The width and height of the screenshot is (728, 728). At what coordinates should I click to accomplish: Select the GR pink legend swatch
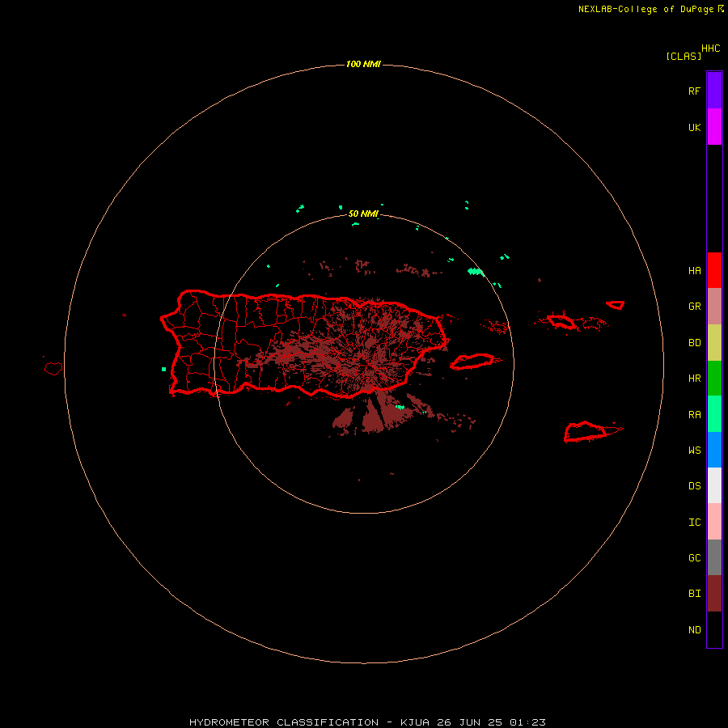click(x=714, y=307)
